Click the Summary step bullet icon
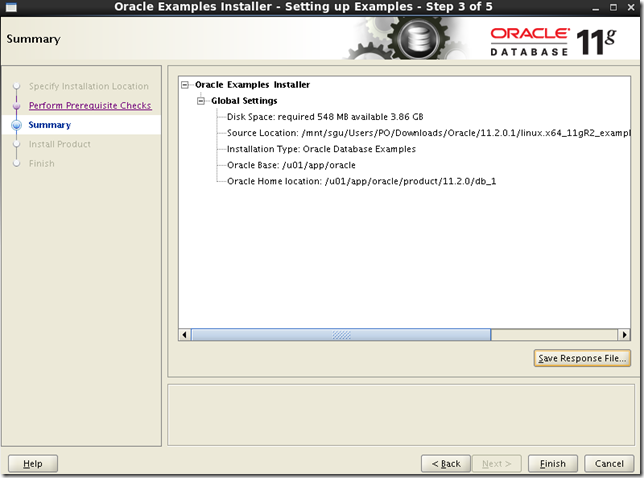 (x=16, y=125)
